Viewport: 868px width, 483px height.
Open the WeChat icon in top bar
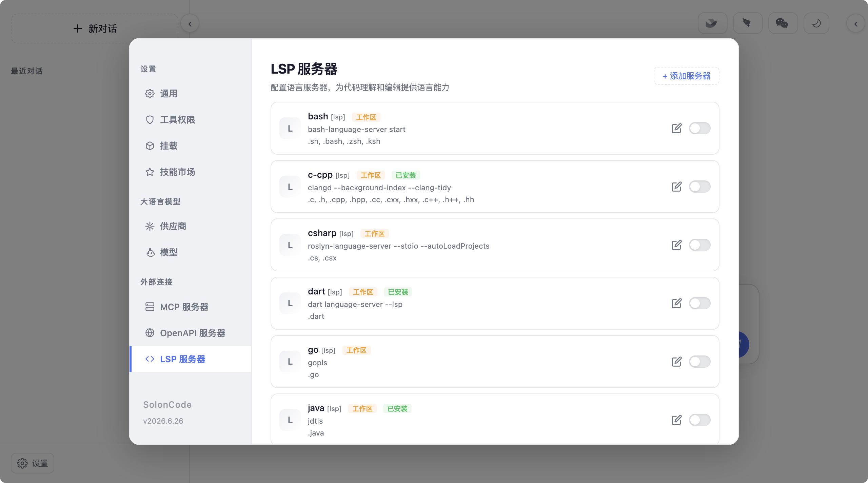782,23
